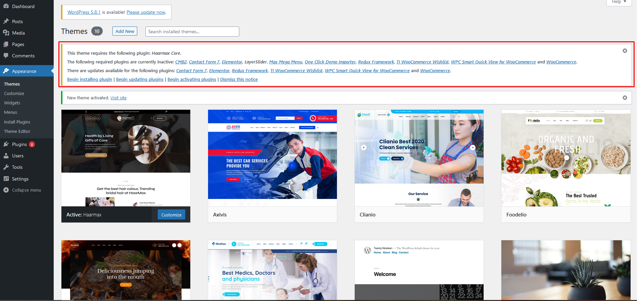Select the Twenty Nineteen theme thumbnail
The width and height of the screenshot is (644, 301).
(x=419, y=270)
